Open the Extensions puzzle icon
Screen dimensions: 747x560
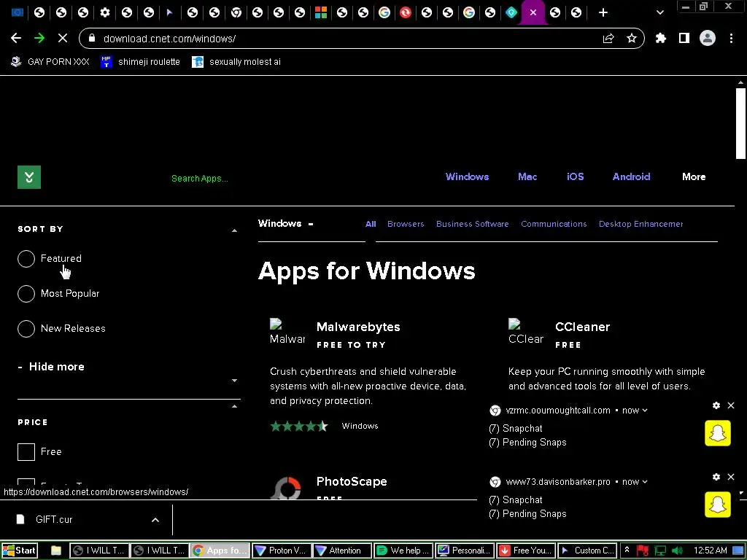tap(661, 38)
